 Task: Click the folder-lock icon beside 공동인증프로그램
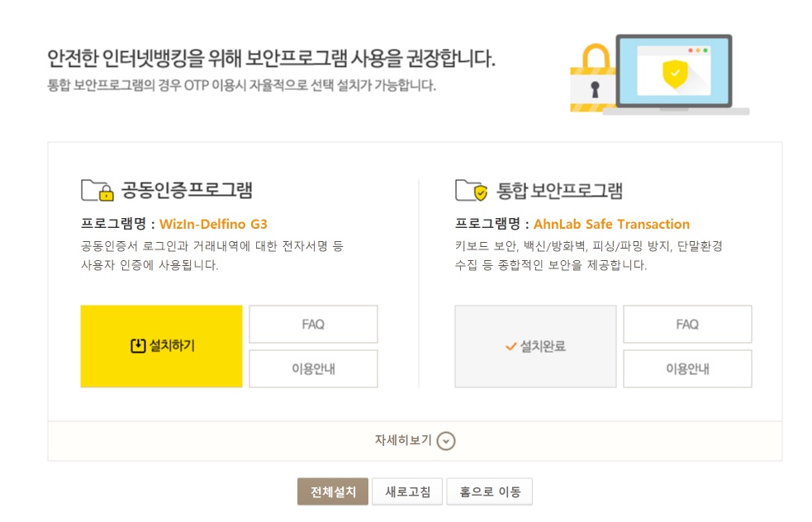[x=97, y=191]
